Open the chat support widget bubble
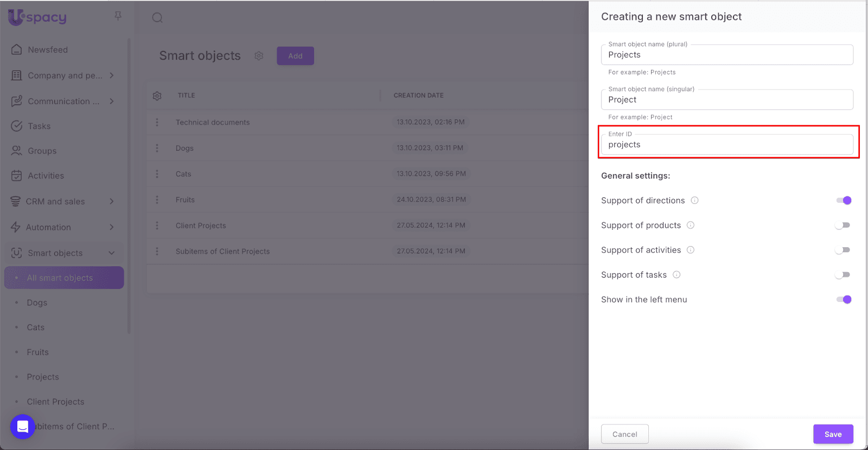This screenshot has width=868, height=450. click(23, 427)
